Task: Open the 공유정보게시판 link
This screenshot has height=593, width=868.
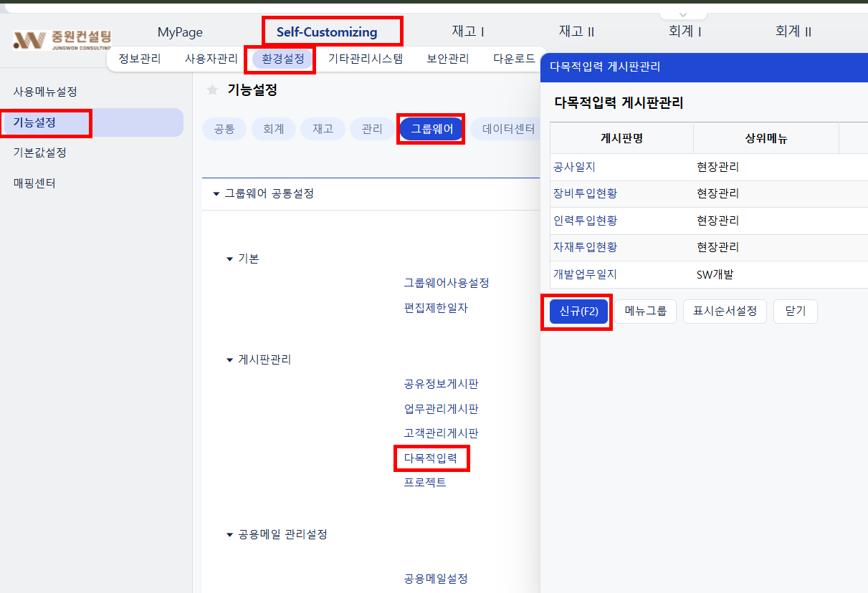Action: click(x=442, y=384)
